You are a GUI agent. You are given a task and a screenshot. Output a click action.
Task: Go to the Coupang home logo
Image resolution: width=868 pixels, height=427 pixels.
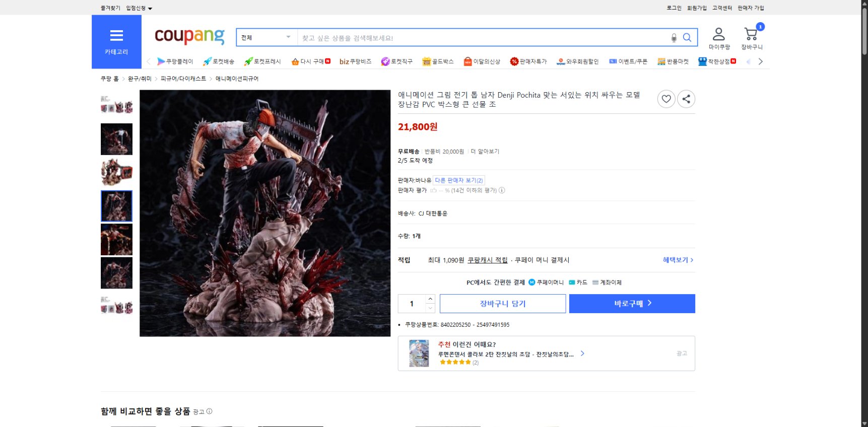coord(189,36)
